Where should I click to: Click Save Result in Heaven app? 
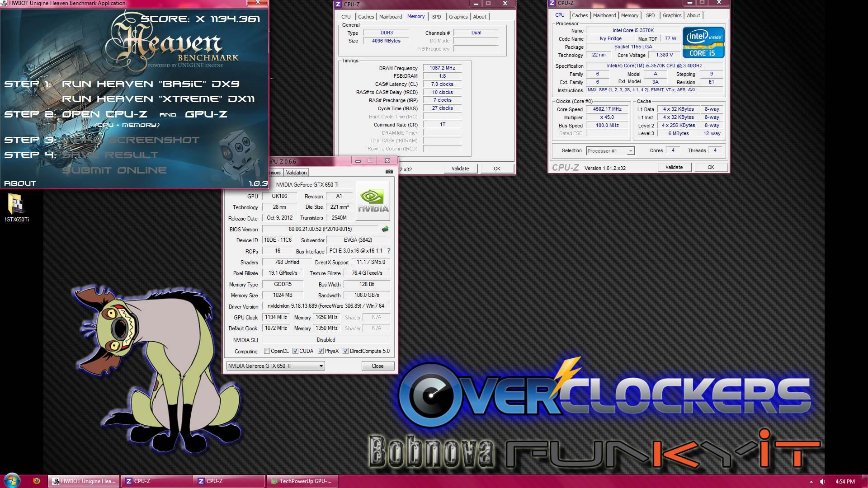(110, 155)
